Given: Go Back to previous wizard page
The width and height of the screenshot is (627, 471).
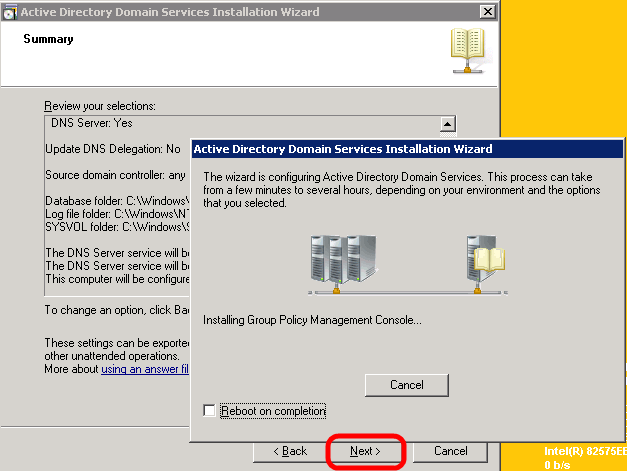Looking at the screenshot, I should (288, 451).
